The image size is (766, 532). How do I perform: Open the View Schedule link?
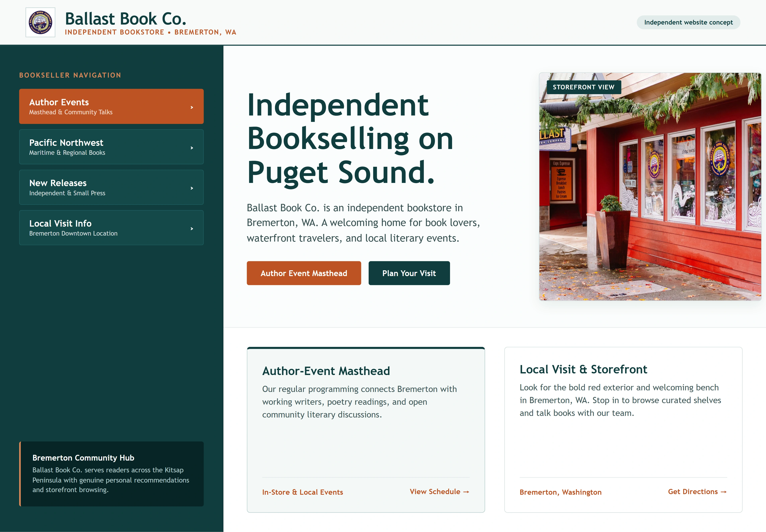[x=439, y=492]
